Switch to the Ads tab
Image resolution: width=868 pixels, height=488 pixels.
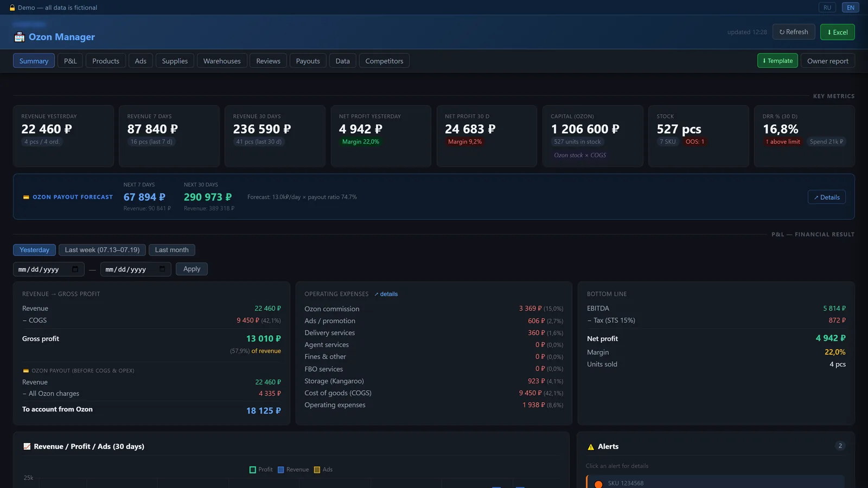click(x=141, y=61)
